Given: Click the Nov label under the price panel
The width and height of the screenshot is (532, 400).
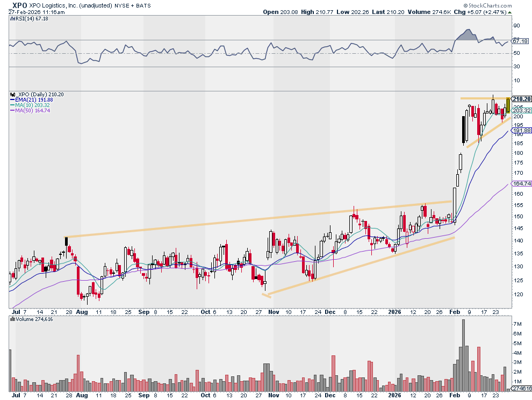Looking at the screenshot, I should 274,312.
